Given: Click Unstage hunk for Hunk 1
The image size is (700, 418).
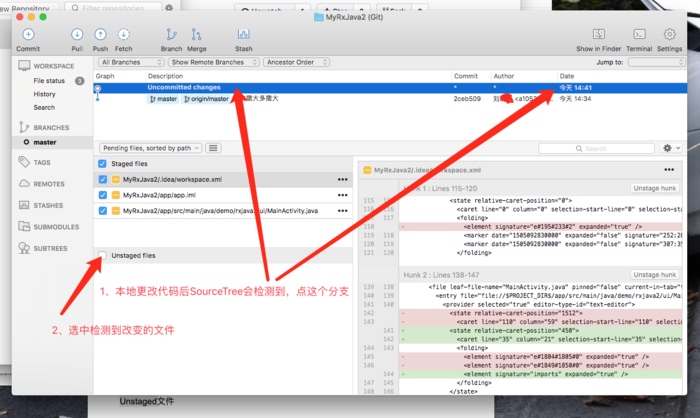Looking at the screenshot, I should (x=654, y=188).
